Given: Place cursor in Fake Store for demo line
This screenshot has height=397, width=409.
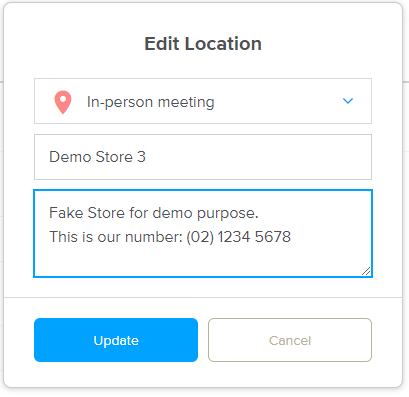Looking at the screenshot, I should [x=154, y=213].
